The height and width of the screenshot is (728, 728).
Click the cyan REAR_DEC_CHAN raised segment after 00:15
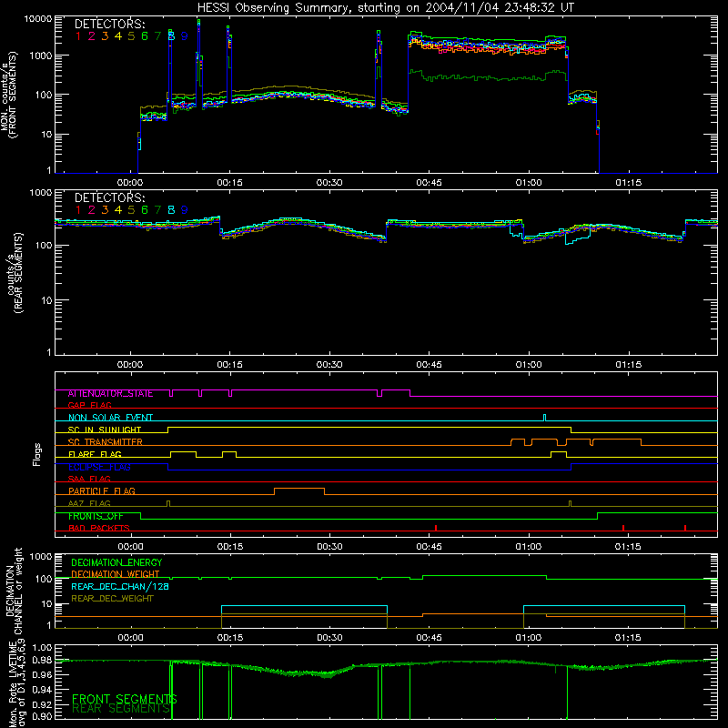point(304,606)
